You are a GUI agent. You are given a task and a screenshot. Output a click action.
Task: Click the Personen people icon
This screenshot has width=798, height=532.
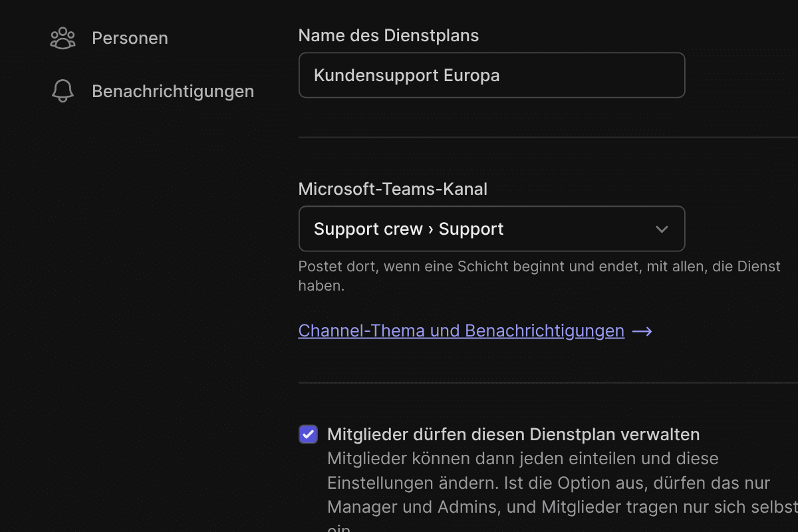(63, 38)
